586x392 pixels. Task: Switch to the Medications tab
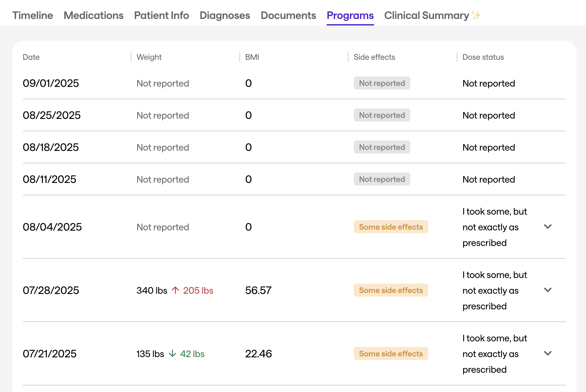pos(93,15)
